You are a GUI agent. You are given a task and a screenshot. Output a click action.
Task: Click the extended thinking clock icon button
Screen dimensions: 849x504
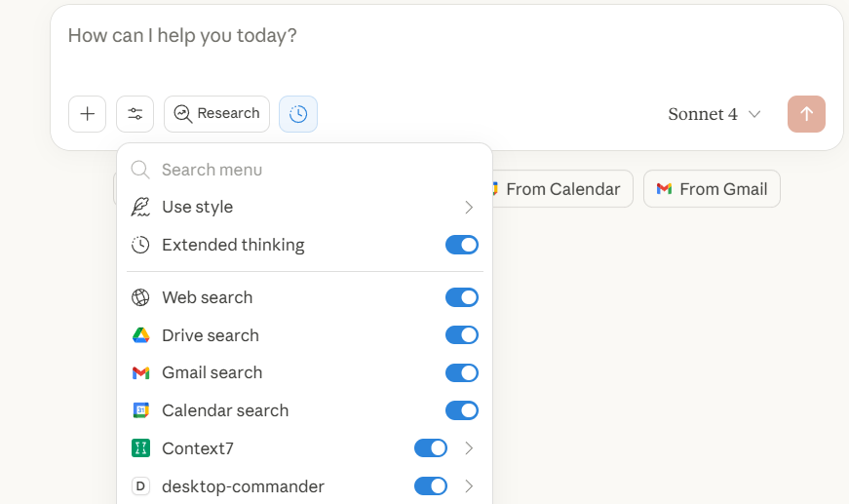(298, 114)
